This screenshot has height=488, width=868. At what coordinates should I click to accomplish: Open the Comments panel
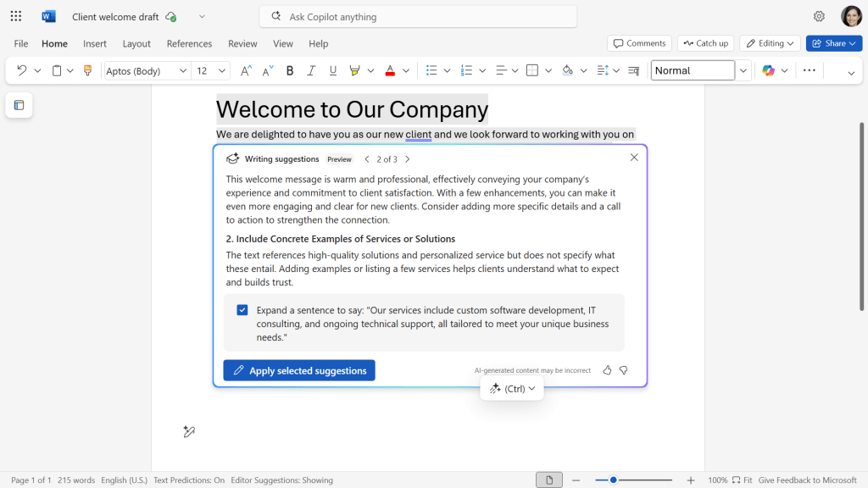click(639, 43)
